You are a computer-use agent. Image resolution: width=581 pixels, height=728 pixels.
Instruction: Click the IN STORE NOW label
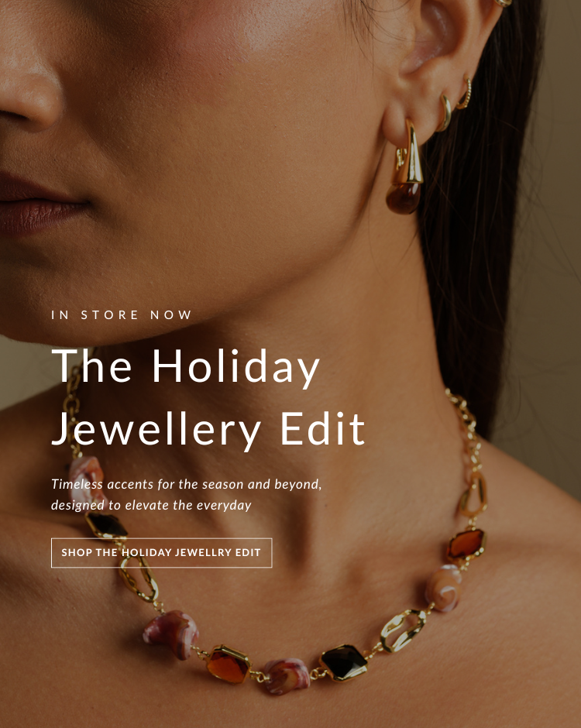pyautogui.click(x=121, y=314)
